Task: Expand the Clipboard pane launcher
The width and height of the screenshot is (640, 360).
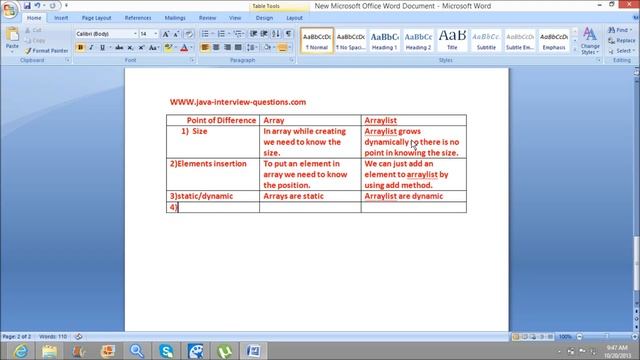Action: point(68,60)
